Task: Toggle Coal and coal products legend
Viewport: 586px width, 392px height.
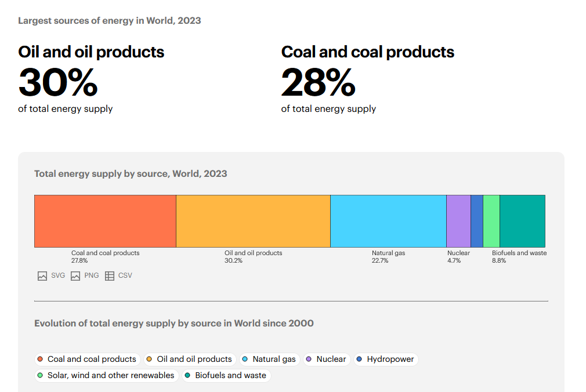Action: click(x=87, y=360)
